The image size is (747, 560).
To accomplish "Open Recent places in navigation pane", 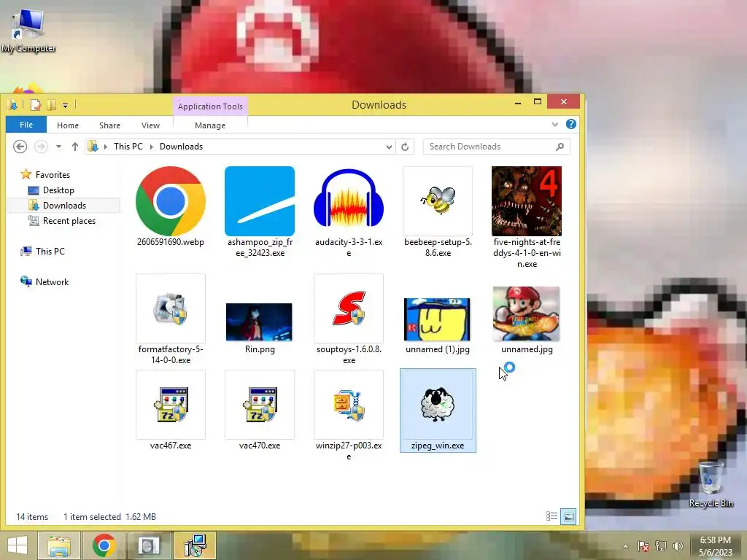I will [x=62, y=220].
